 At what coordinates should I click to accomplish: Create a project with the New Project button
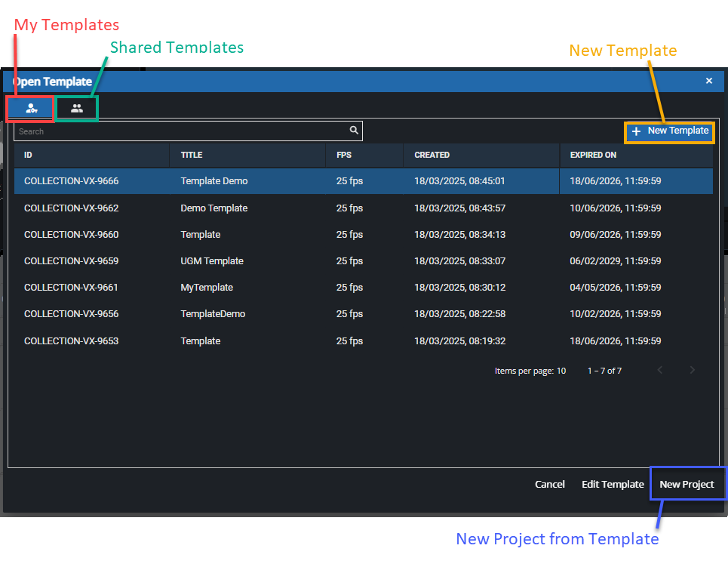(687, 484)
